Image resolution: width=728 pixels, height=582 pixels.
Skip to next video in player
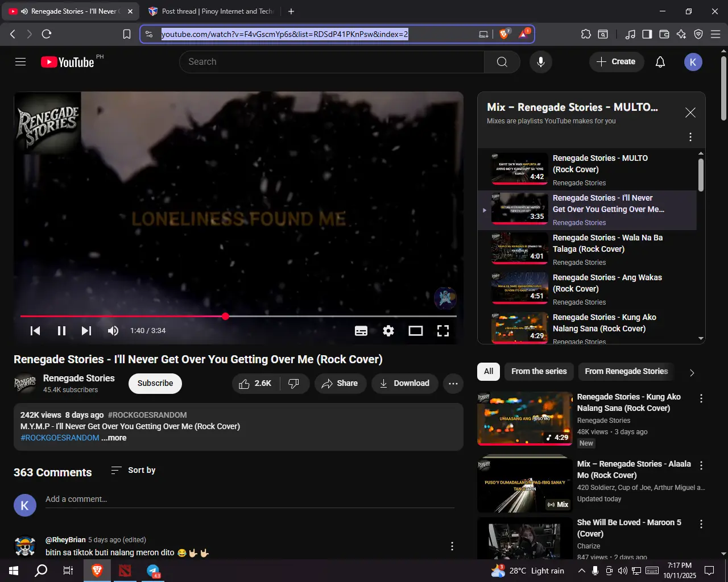click(86, 331)
